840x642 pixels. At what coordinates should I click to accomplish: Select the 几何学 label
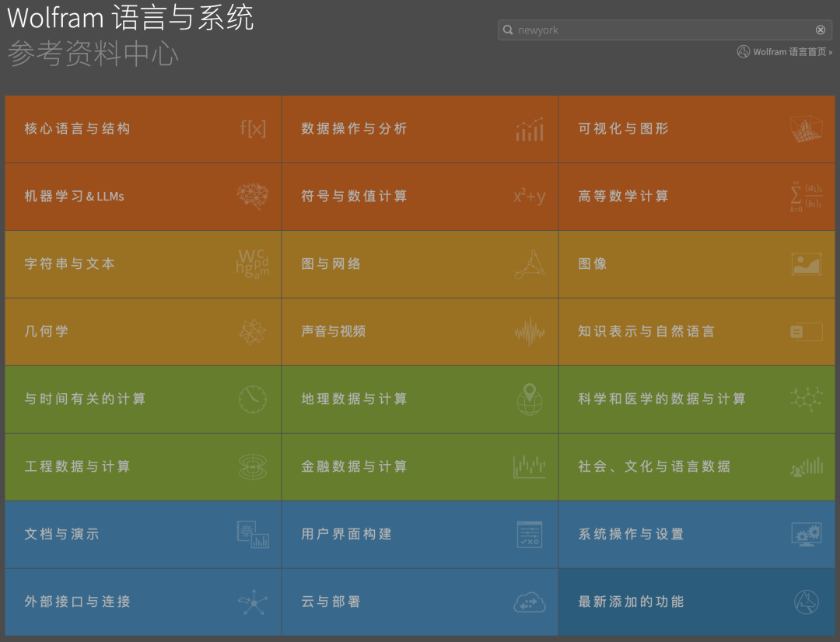click(47, 331)
